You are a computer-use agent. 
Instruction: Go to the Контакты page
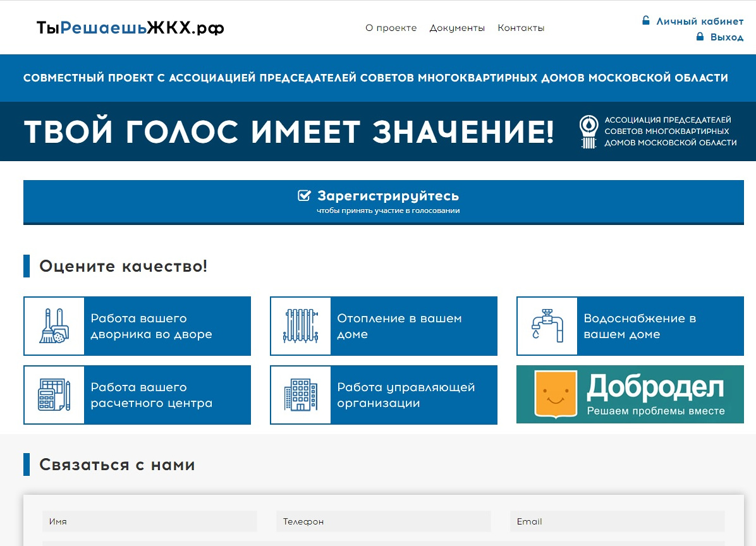pyautogui.click(x=521, y=28)
